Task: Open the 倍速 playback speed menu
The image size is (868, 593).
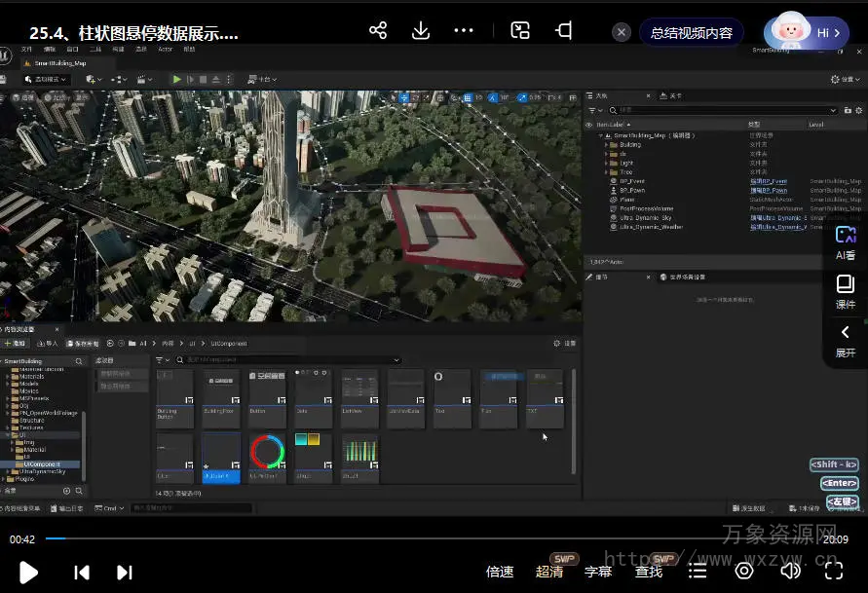Action: coord(500,572)
